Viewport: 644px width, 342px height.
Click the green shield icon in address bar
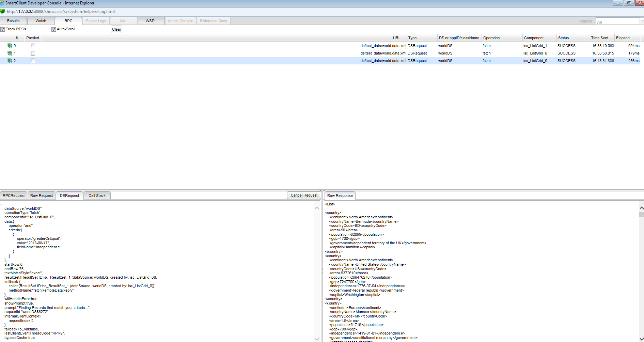[x=3, y=11]
